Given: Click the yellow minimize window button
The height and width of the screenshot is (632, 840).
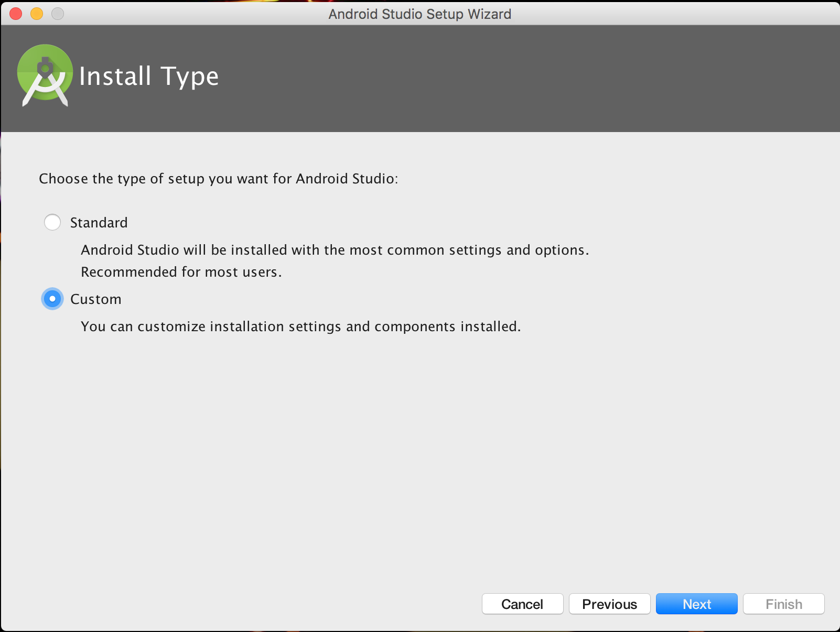Looking at the screenshot, I should point(36,14).
